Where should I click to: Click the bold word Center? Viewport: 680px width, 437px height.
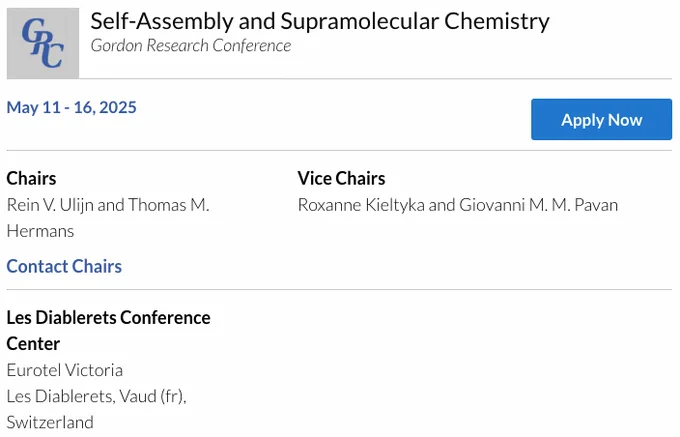click(33, 344)
